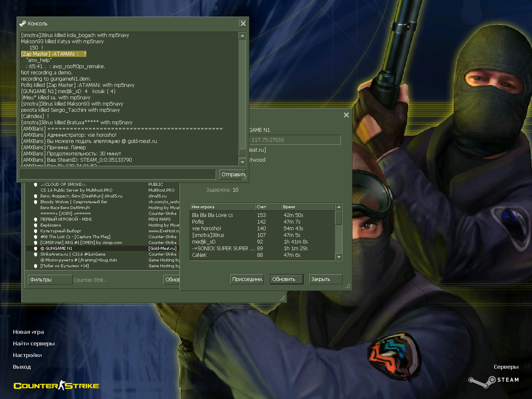
Task: Close the server info dialog with its X
Action: coord(346,115)
